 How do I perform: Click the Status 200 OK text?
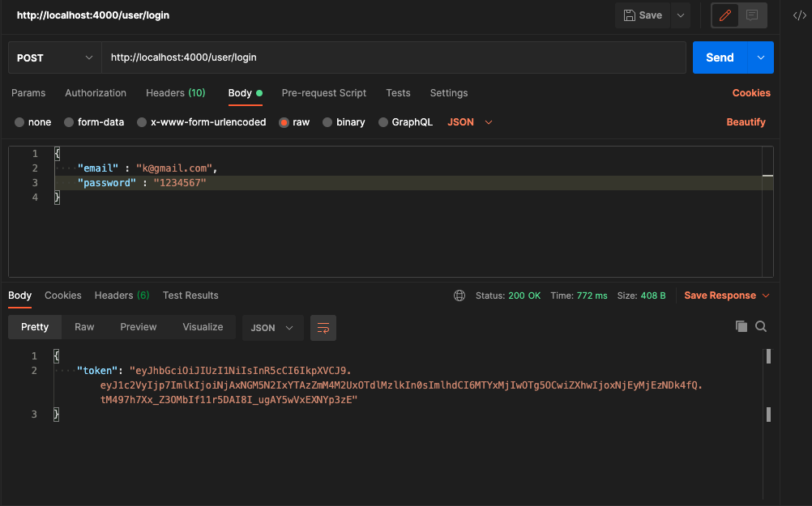[x=508, y=296]
